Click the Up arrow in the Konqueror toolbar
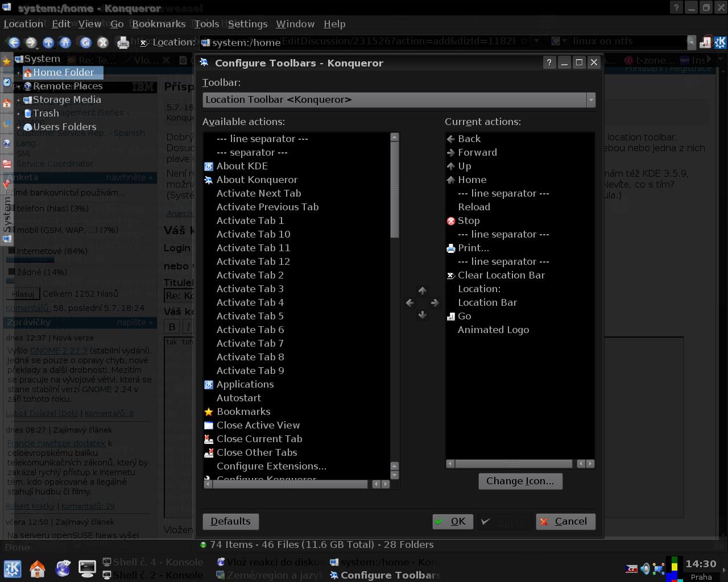Image resolution: width=728 pixels, height=582 pixels. 48,42
